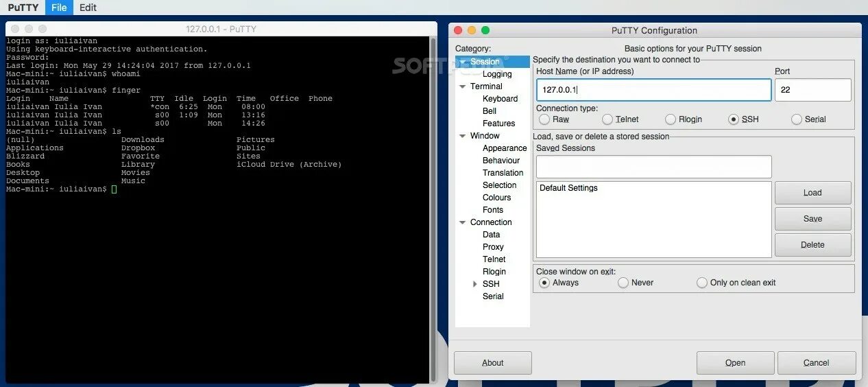Open Bell settings category

[x=490, y=111]
